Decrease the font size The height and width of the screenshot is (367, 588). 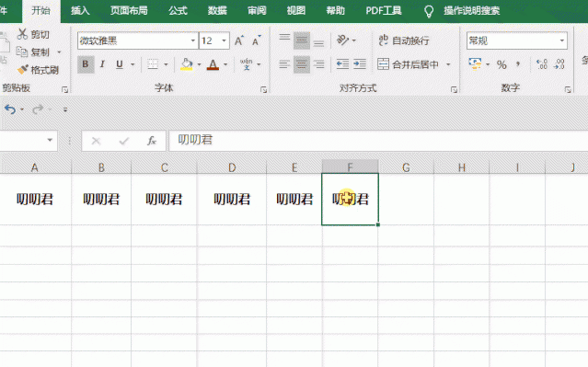click(x=257, y=40)
